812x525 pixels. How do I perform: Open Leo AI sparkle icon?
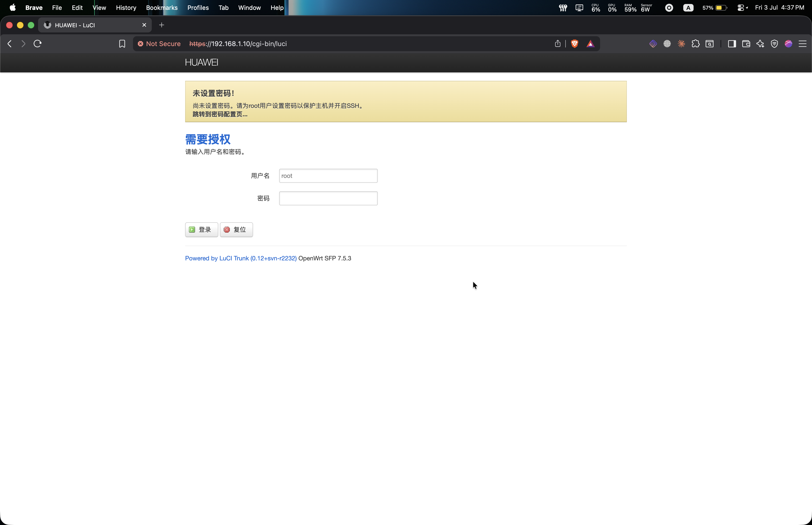pyautogui.click(x=760, y=44)
